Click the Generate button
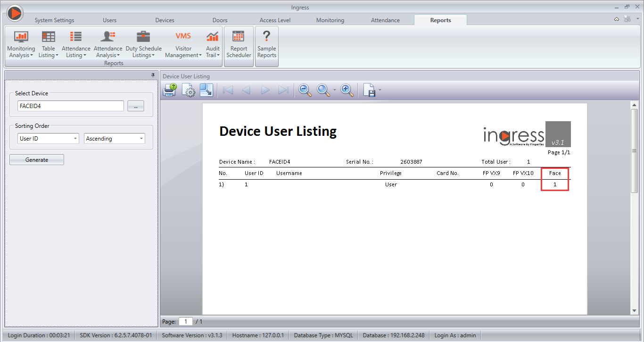The height and width of the screenshot is (342, 644). click(37, 160)
